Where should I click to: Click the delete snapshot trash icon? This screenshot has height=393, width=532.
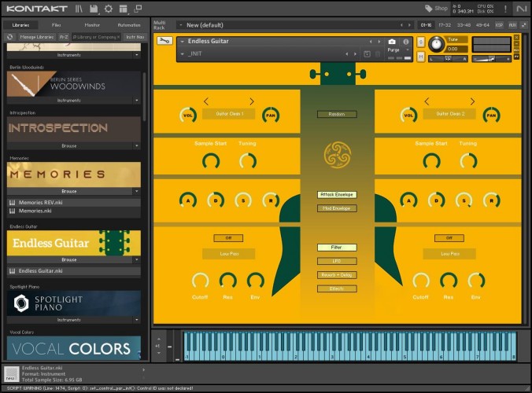point(378,54)
